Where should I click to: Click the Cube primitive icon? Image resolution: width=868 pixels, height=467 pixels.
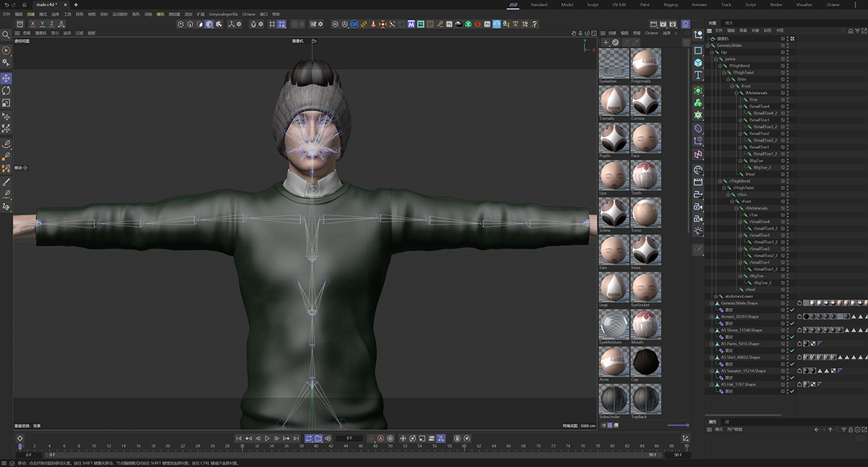[698, 63]
